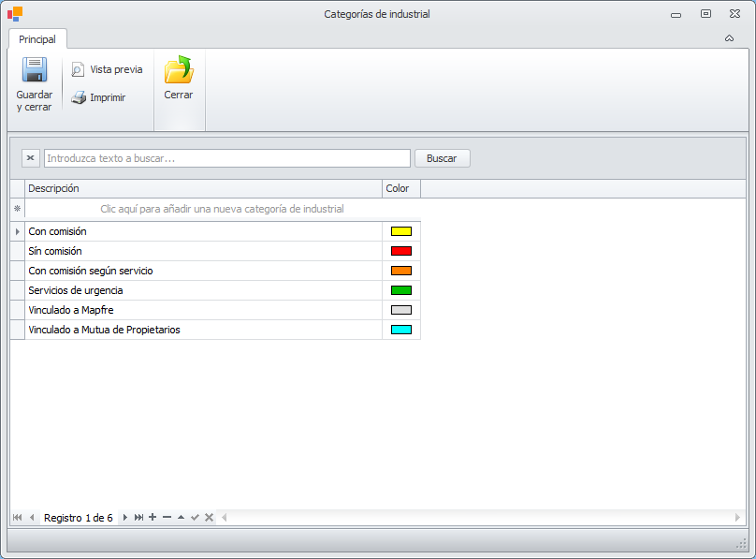Close the window with the title bar X

734,14
